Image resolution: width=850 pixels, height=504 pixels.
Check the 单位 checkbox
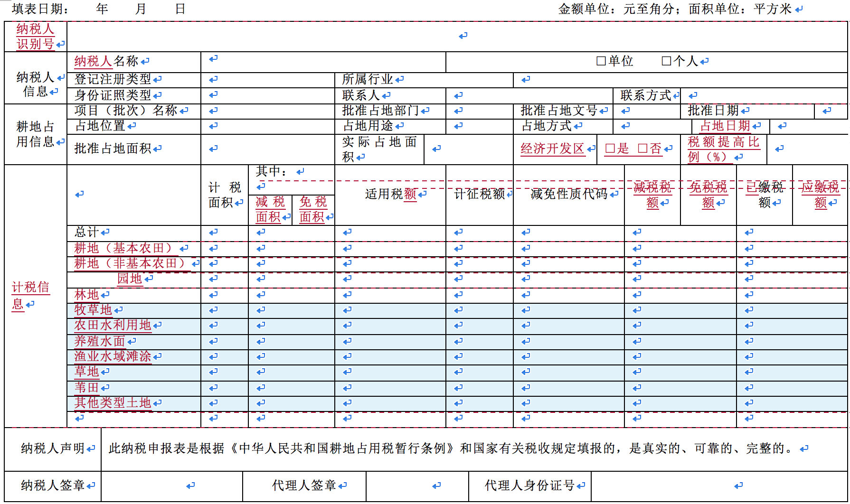click(601, 61)
